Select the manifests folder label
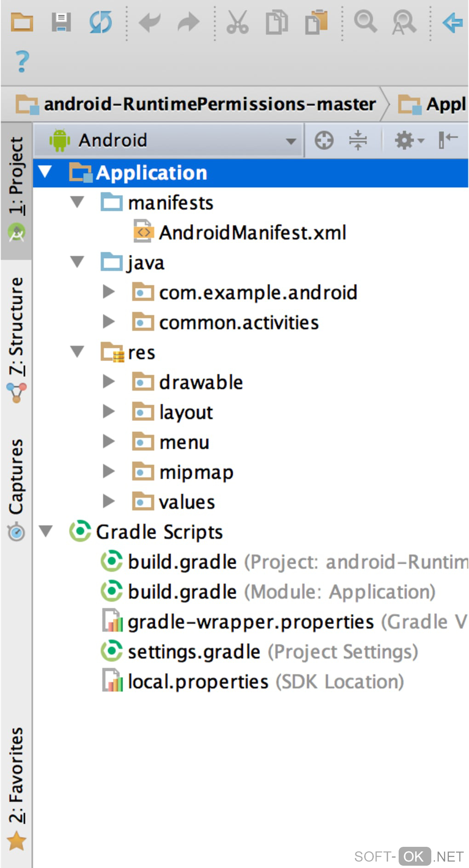469x868 pixels. click(x=170, y=203)
